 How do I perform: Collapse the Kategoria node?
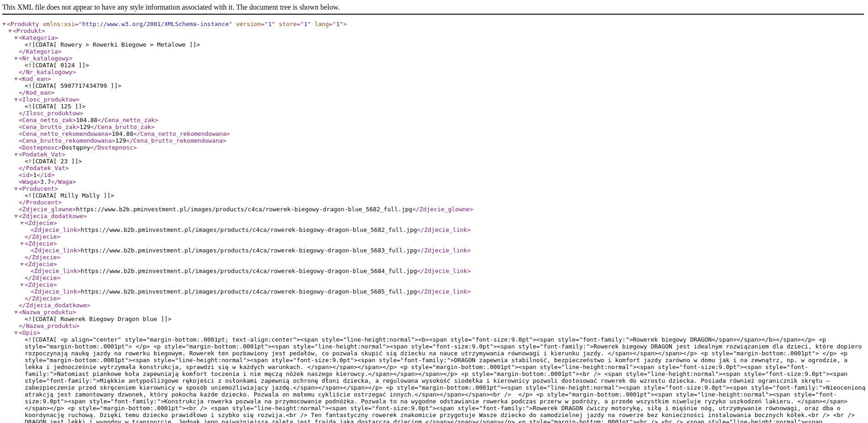pyautogui.click(x=16, y=38)
